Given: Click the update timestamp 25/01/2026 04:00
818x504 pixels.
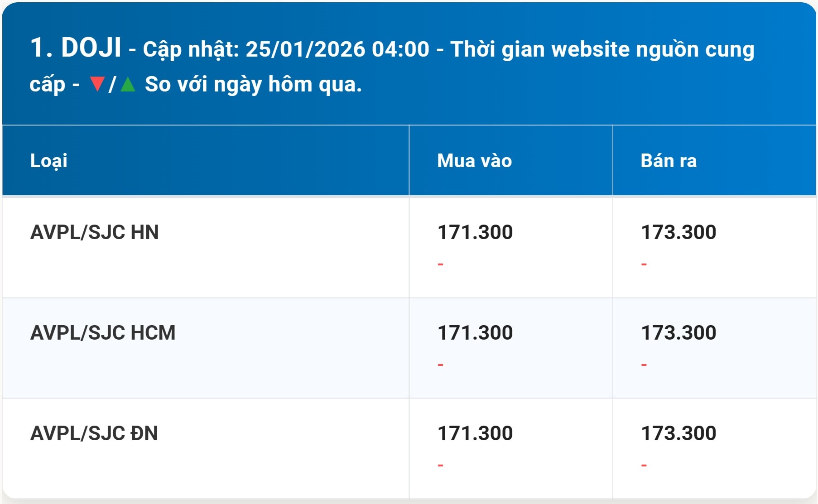Looking at the screenshot, I should point(337,49).
